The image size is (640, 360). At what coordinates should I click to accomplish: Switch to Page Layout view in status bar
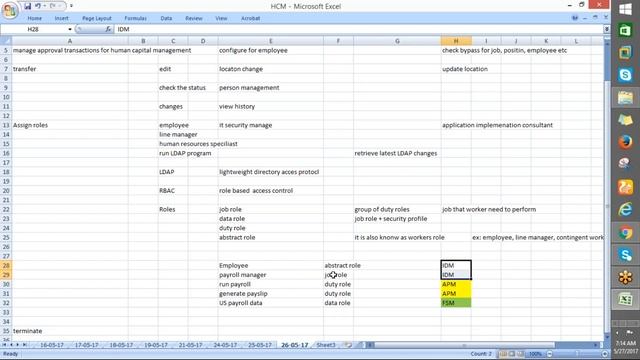[x=511, y=354]
